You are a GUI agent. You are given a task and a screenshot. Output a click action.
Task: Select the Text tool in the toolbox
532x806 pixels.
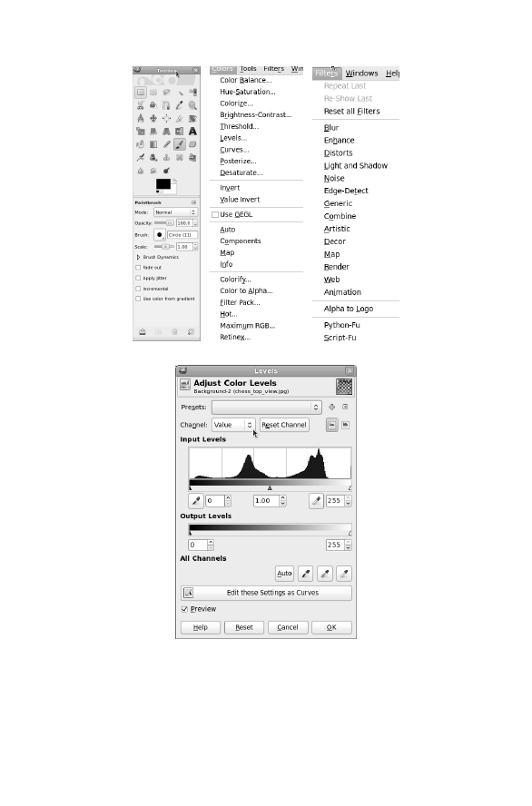click(x=192, y=132)
